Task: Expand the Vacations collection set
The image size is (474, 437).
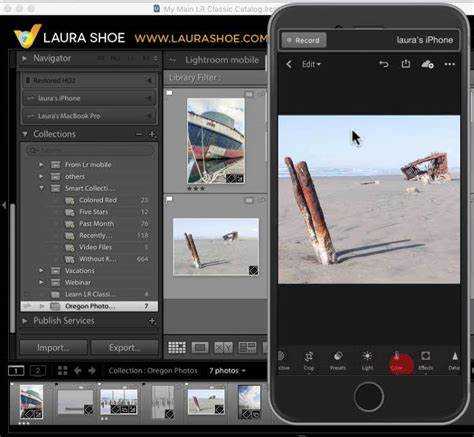Action: [41, 270]
